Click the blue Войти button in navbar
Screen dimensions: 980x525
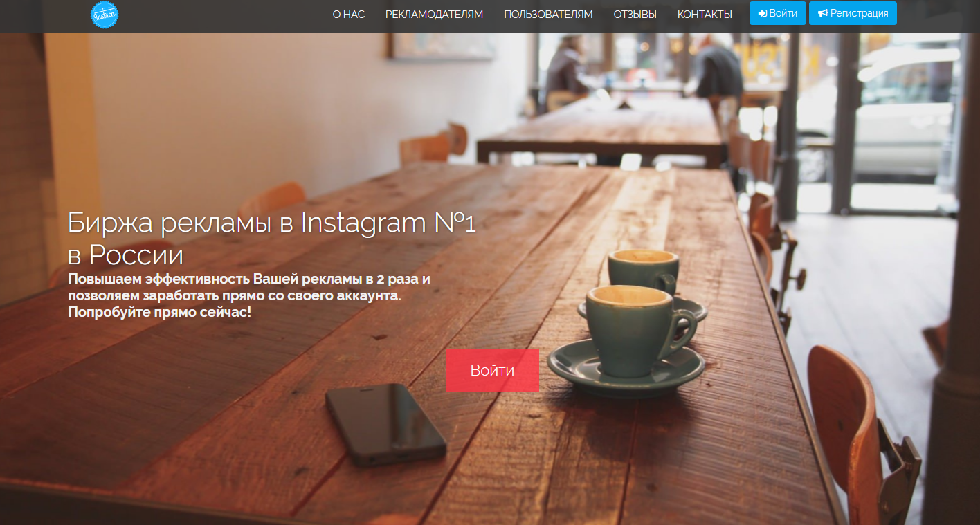778,13
